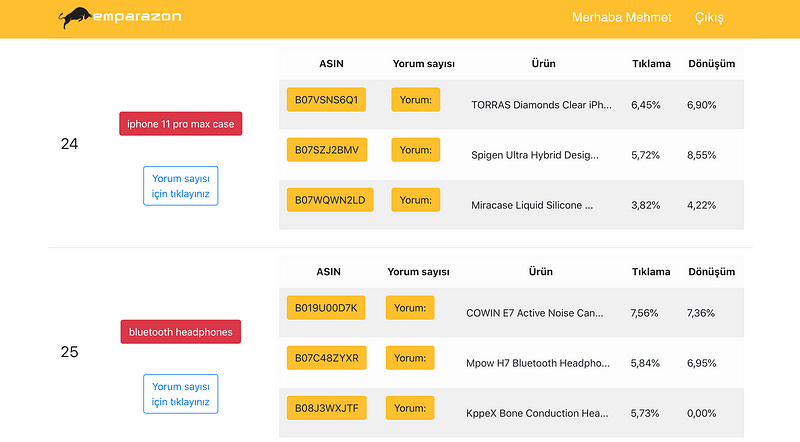Open ASIN B07SZJ2BMV
The image size is (800, 442).
click(327, 150)
